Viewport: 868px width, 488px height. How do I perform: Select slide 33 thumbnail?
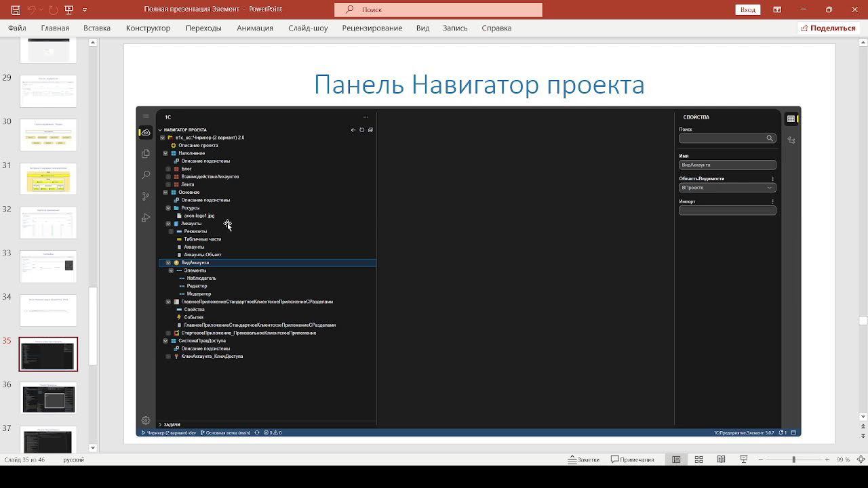coord(48,266)
